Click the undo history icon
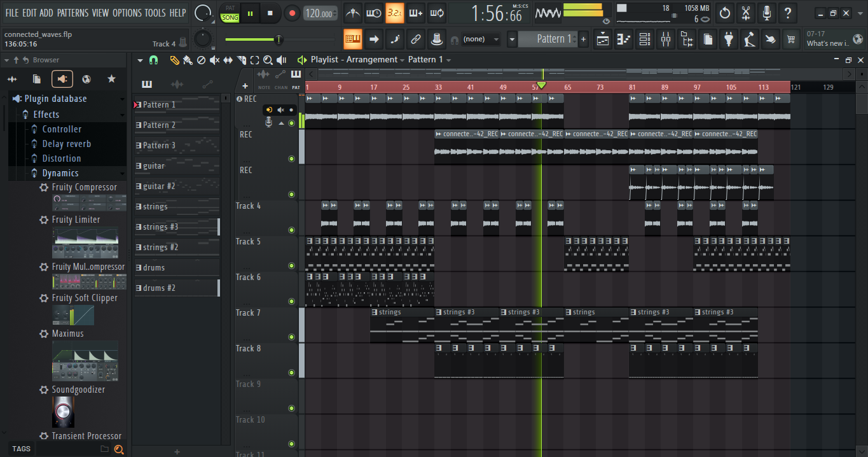The height and width of the screenshot is (457, 868). click(x=725, y=13)
